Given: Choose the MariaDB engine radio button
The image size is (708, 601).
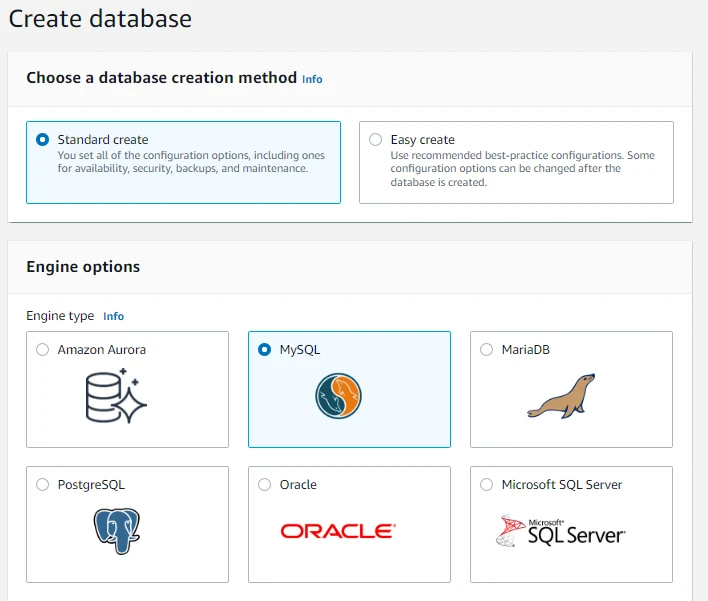Looking at the screenshot, I should (486, 350).
